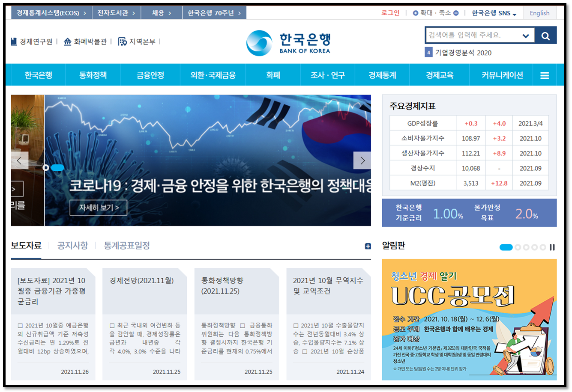Switch to the 공지사항 tab

73,246
